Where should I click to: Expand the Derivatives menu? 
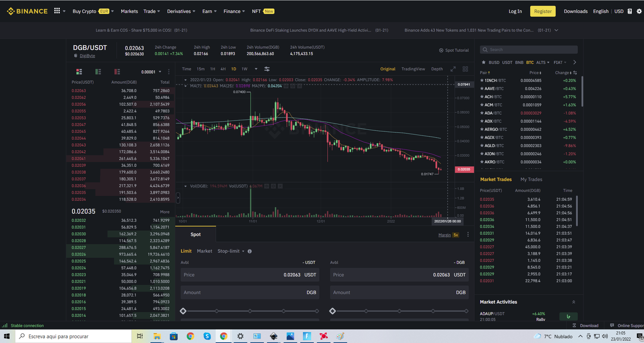(x=182, y=11)
